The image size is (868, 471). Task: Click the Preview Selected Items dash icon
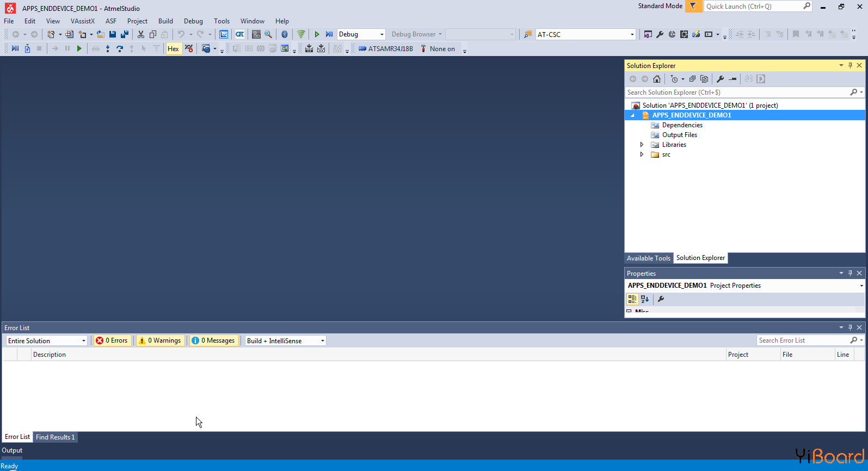pos(732,79)
